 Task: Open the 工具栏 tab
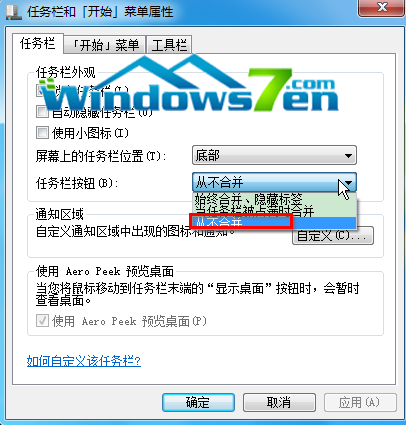coord(169,45)
